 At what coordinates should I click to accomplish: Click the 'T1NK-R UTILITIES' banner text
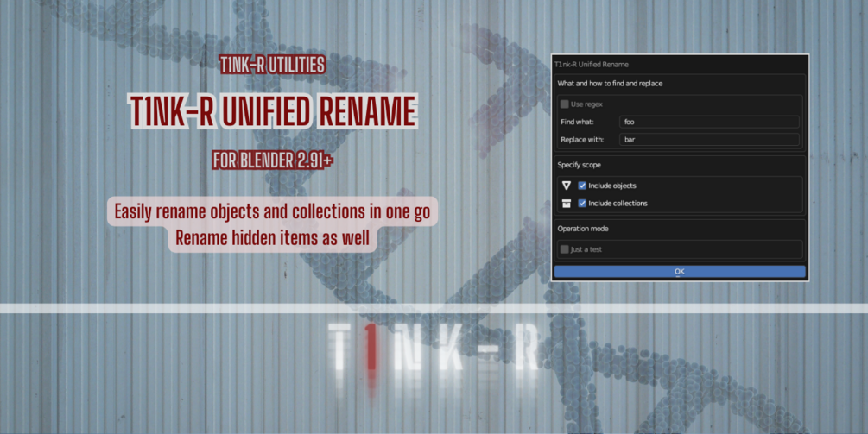(272, 65)
